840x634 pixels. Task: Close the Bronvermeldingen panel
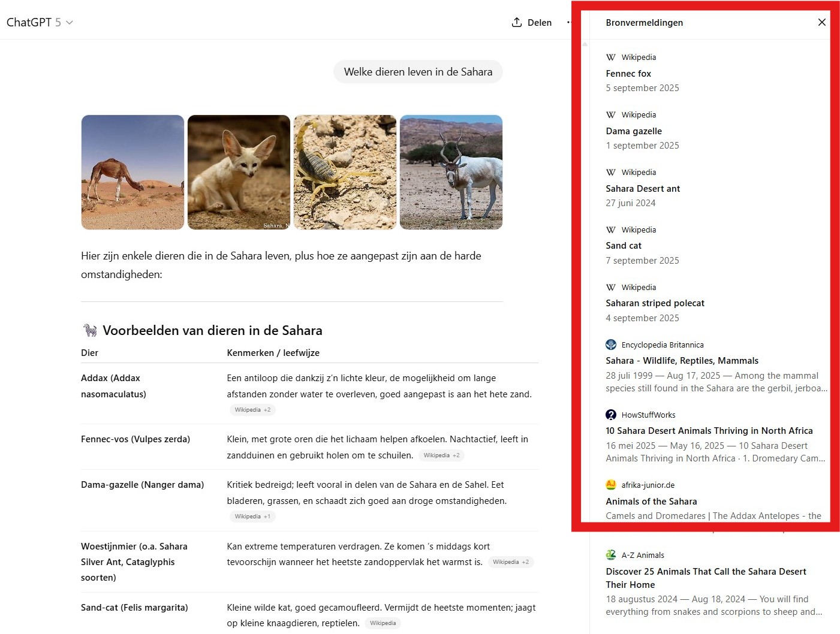tap(821, 22)
